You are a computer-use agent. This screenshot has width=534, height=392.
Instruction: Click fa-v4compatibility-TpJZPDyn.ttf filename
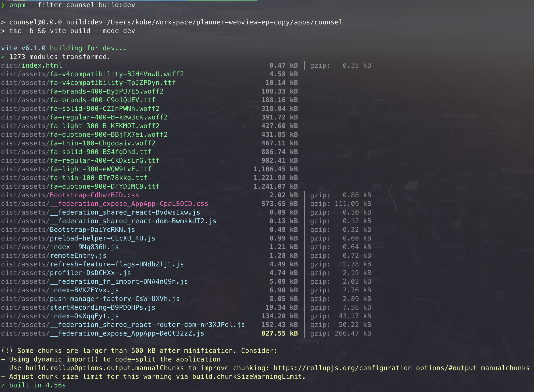pyautogui.click(x=113, y=83)
